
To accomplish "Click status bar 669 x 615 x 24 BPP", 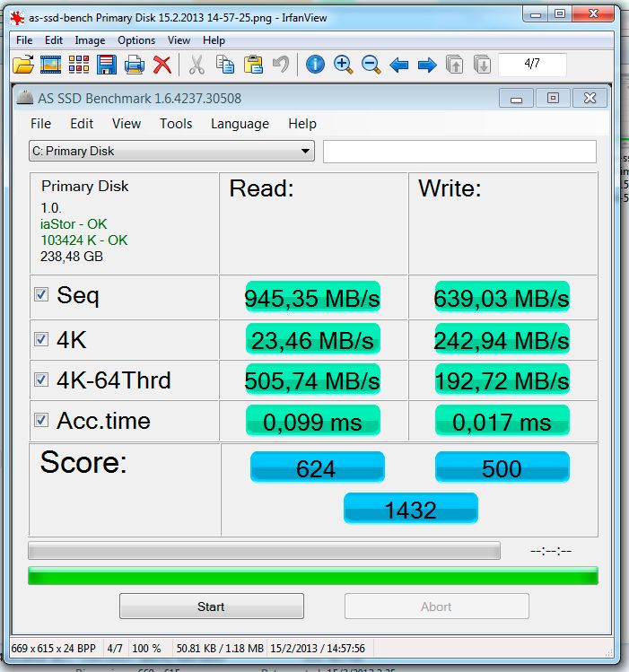I will point(54,648).
